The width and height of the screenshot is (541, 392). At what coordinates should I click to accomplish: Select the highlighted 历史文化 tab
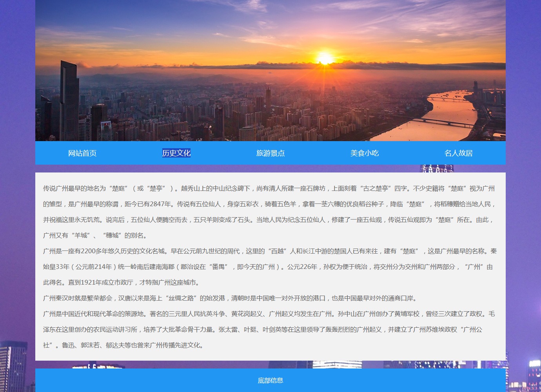[x=176, y=153]
